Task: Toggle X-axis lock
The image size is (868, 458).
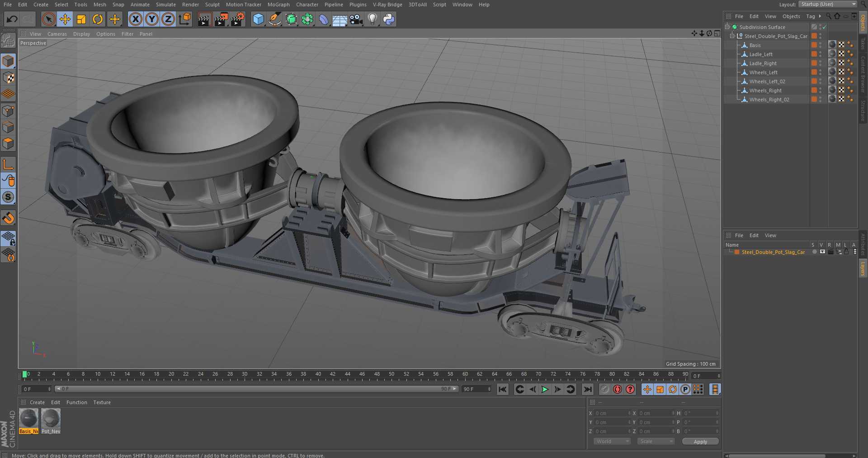Action: pyautogui.click(x=135, y=19)
